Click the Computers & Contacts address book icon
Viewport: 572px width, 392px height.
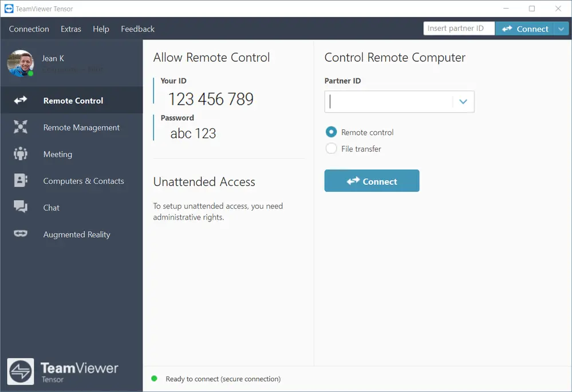pyautogui.click(x=21, y=180)
